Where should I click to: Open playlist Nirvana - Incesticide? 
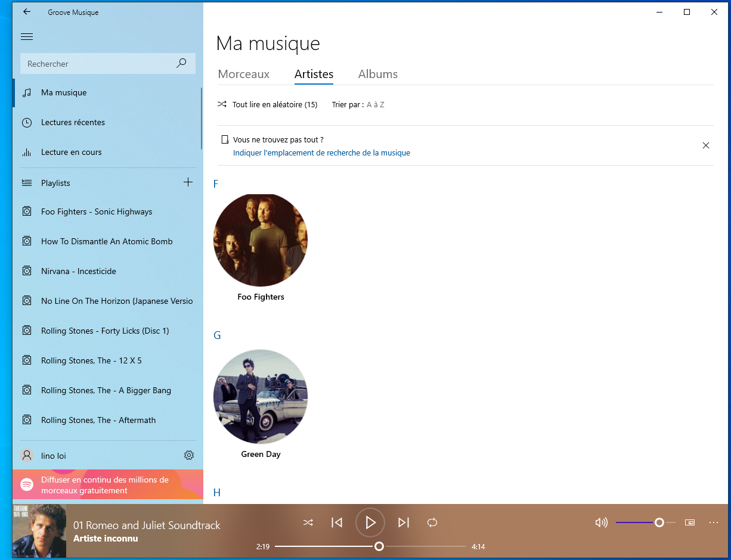(x=107, y=271)
